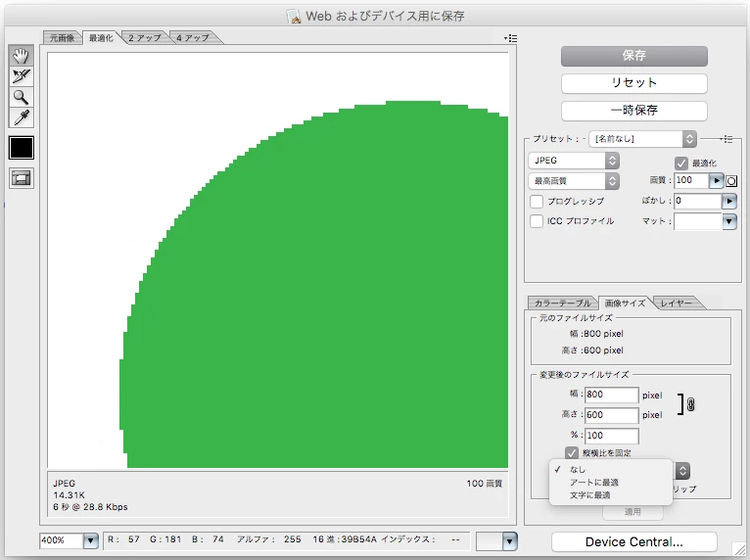Select the Zoom magnifier tool
This screenshot has width=750, height=560.
pos(21,97)
